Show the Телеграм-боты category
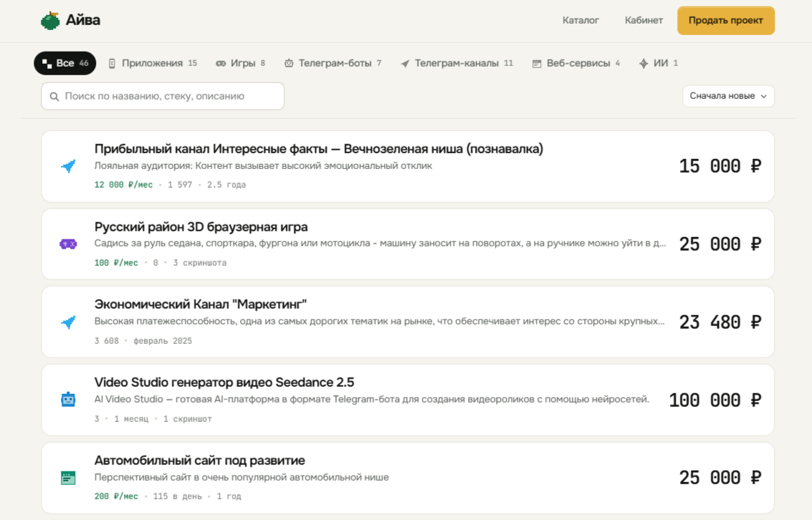The height and width of the screenshot is (520, 812). [x=333, y=63]
